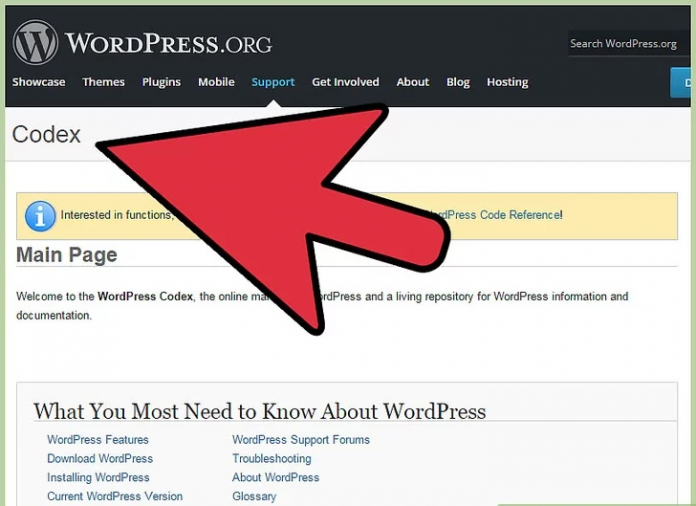This screenshot has height=506, width=696.
Task: Click the blue info icon in notice
Action: tap(40, 215)
